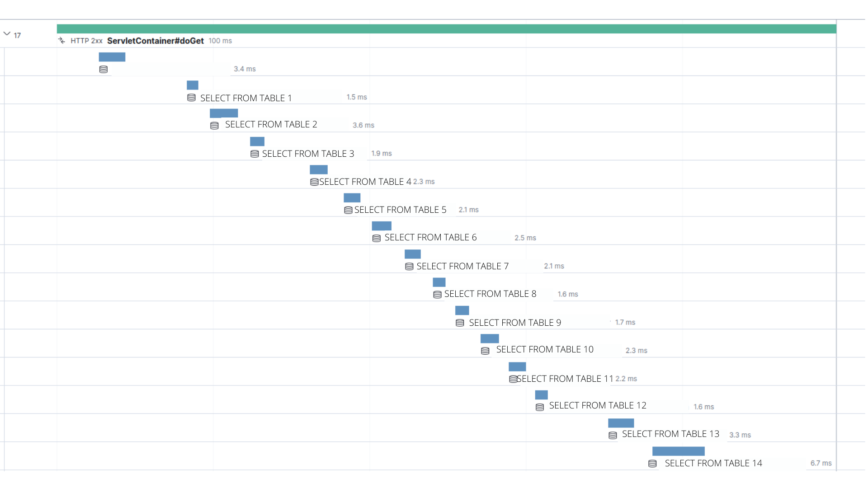Viewport: 868px width, 488px height.
Task: Open SELECT FROM TABLE 5 span label
Action: 400,210
